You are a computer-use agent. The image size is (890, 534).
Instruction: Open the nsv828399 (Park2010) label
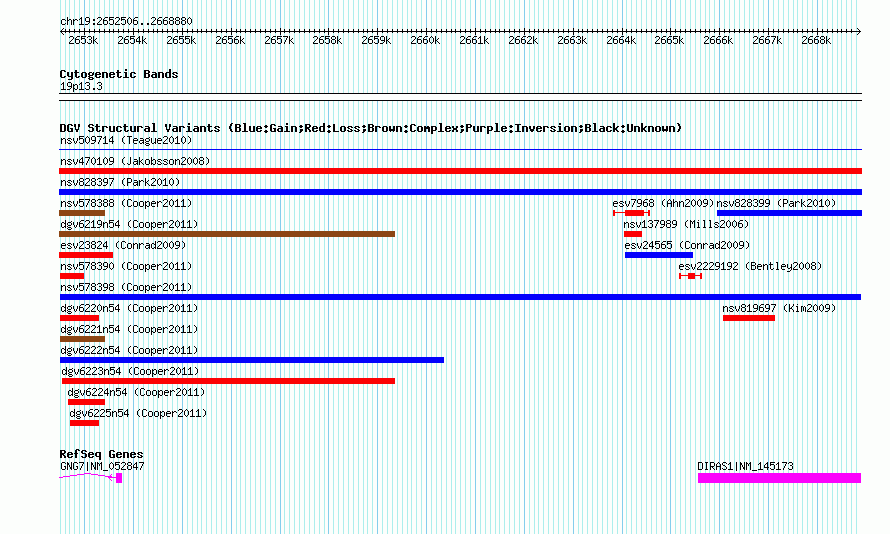[x=776, y=203]
